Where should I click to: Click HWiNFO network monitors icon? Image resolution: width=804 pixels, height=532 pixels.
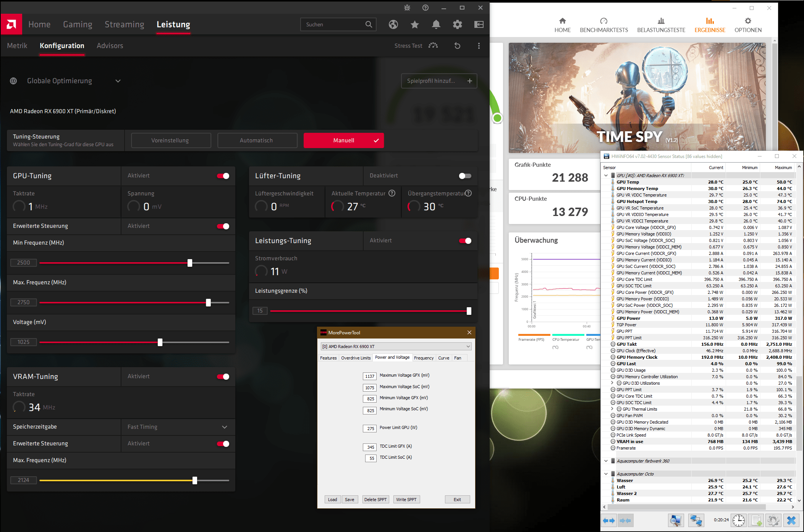point(696,521)
